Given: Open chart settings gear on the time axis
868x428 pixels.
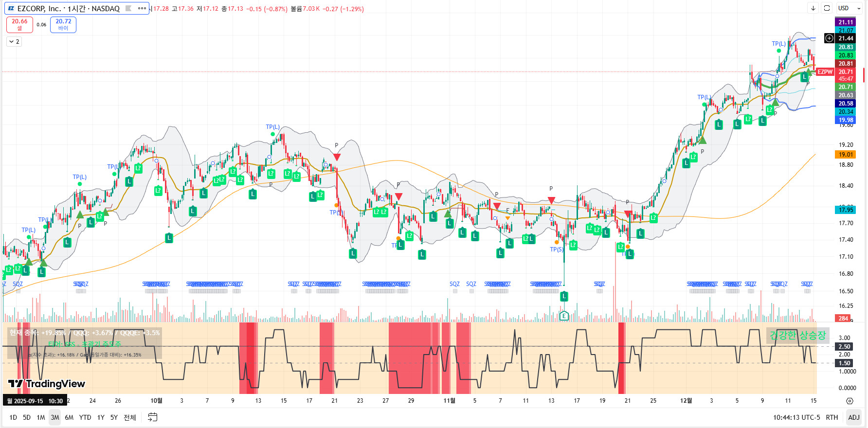Looking at the screenshot, I should pyautogui.click(x=850, y=401).
